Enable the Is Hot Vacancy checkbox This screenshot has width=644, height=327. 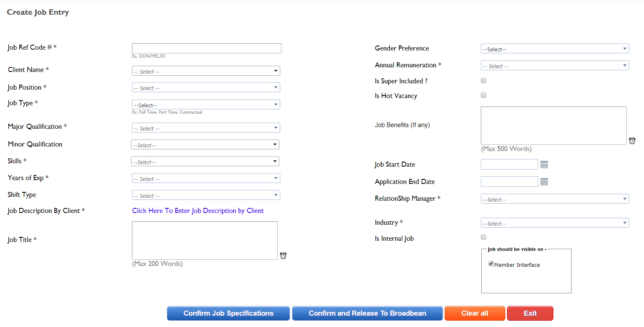tap(483, 95)
